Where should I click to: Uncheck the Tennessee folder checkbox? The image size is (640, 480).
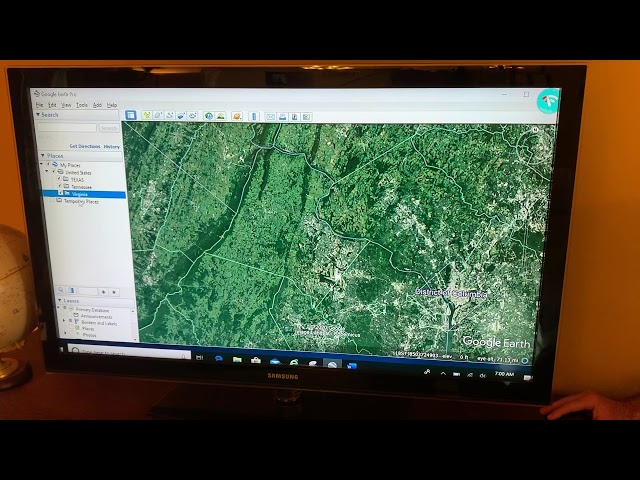click(x=60, y=186)
